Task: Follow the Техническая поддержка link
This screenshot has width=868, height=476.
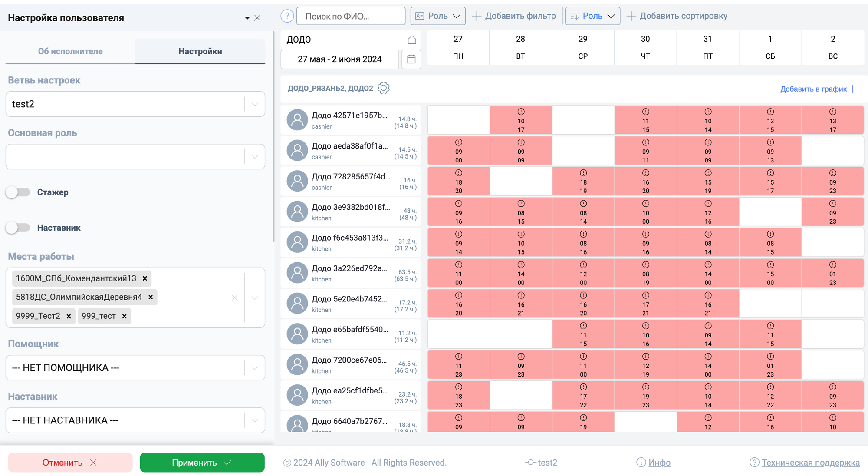Action: point(810,463)
